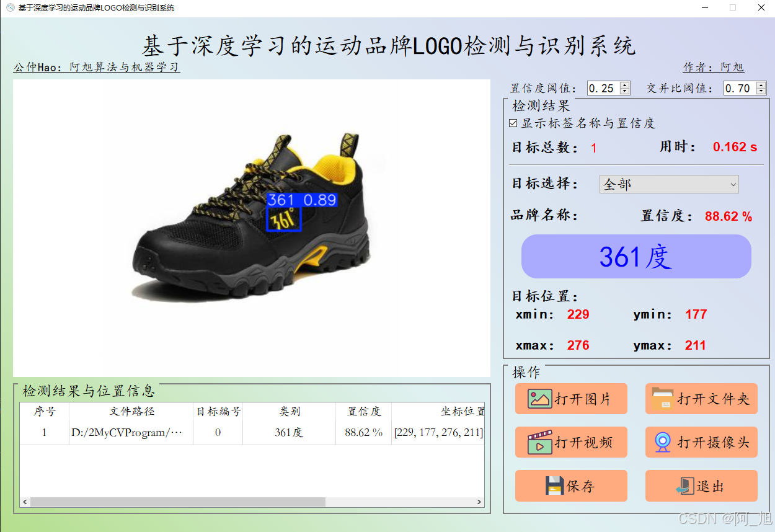775x532 pixels.
Task: Click the clapperboard icon on 打开视频 button
Action: 540,442
